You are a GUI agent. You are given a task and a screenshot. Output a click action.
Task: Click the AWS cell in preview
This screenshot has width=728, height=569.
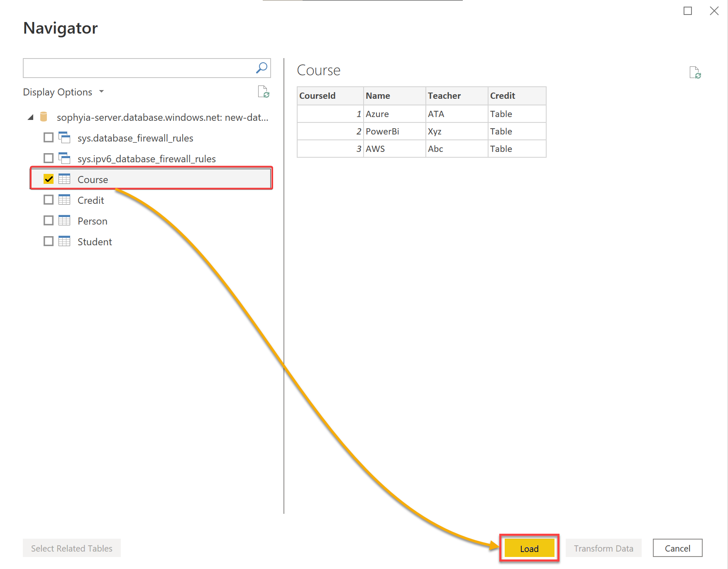(x=395, y=149)
